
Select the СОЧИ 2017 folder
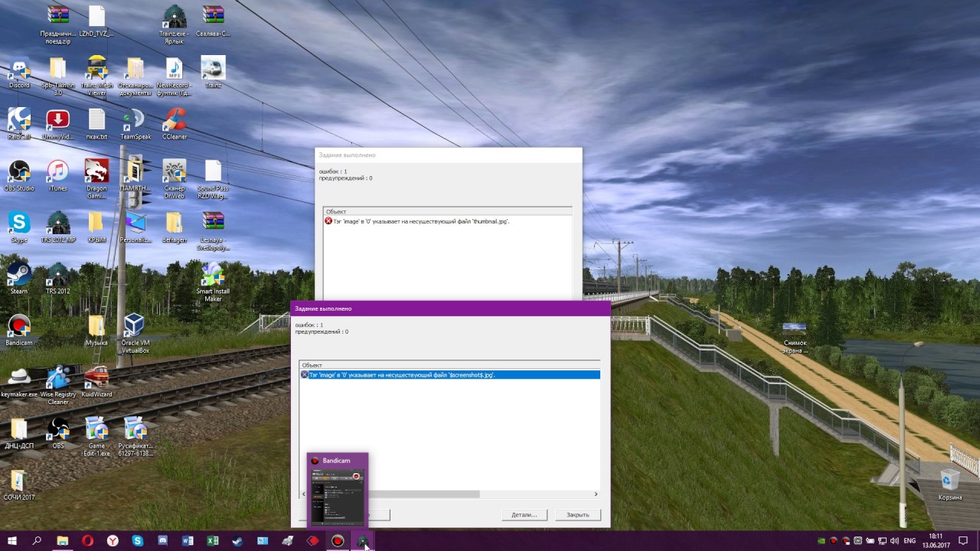[x=19, y=484]
